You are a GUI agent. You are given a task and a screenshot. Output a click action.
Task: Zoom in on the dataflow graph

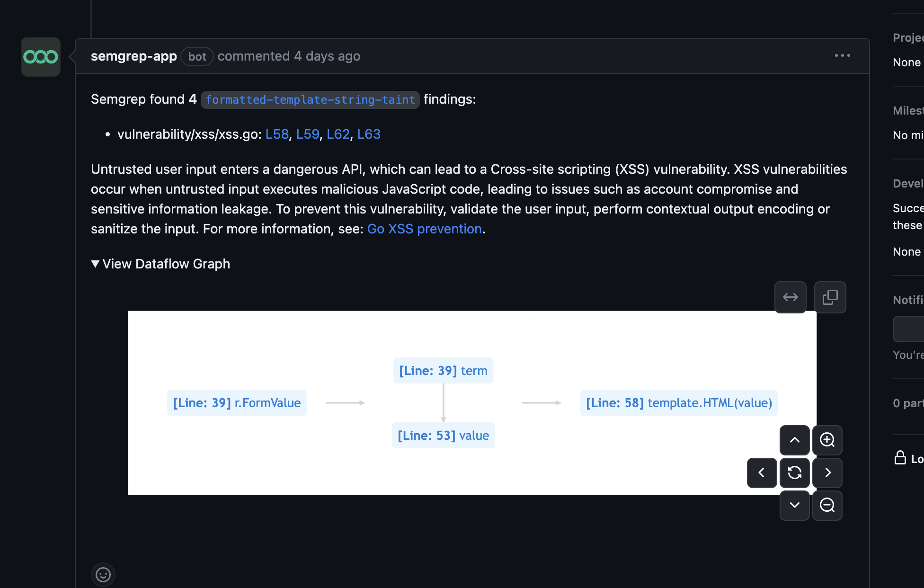[x=827, y=440]
